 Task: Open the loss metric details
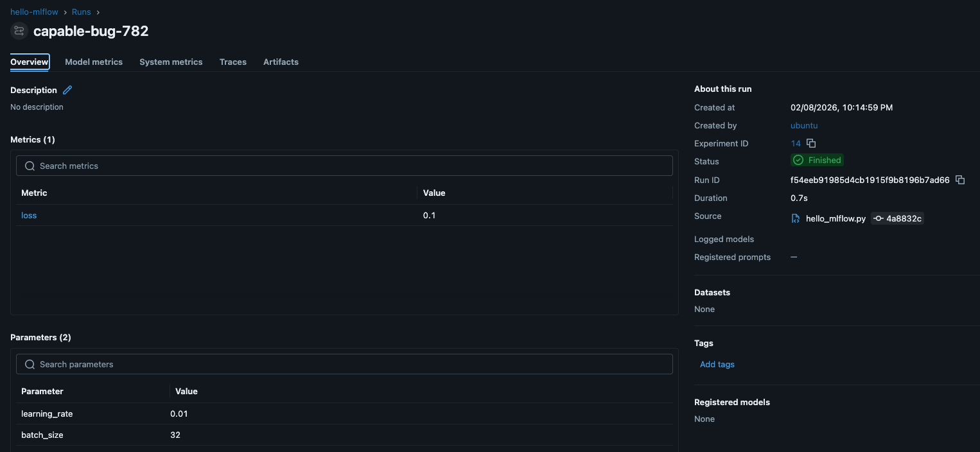point(29,215)
